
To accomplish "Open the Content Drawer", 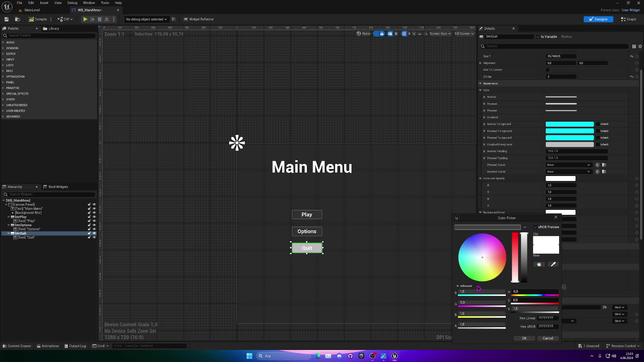I will tap(17, 346).
